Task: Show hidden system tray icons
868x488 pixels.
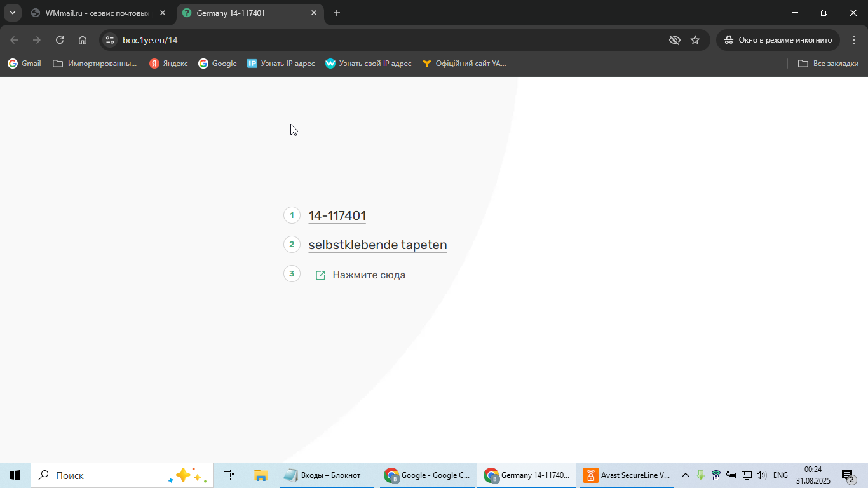Action: [686, 475]
